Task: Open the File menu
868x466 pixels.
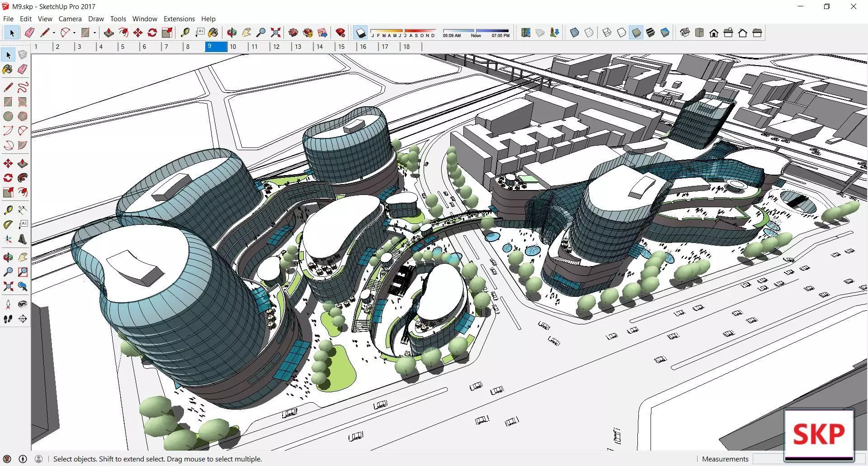Action: coord(8,19)
